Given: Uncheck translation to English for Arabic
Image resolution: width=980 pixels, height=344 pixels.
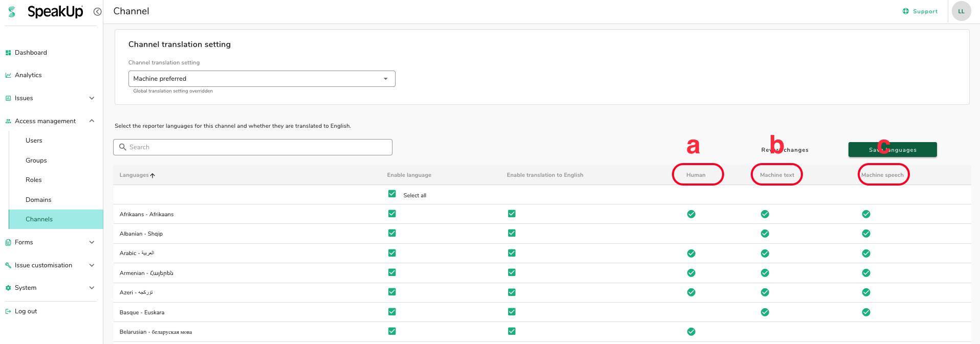Looking at the screenshot, I should (512, 253).
